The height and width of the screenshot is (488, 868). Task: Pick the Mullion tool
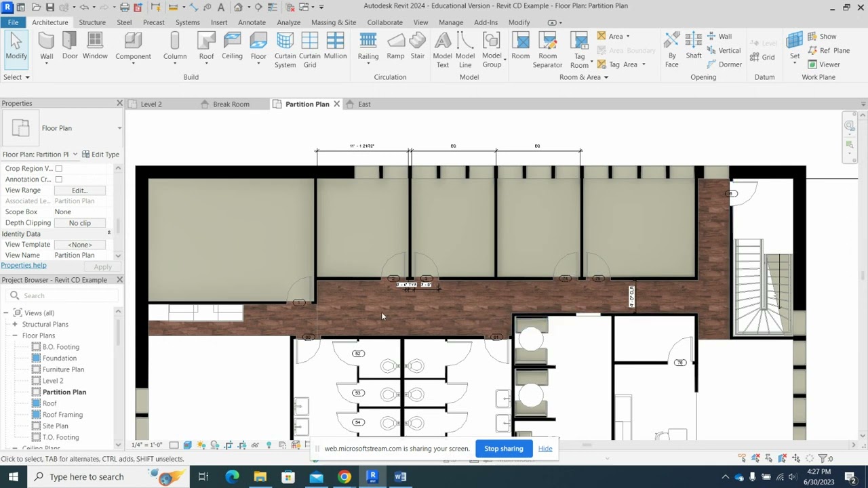point(335,47)
